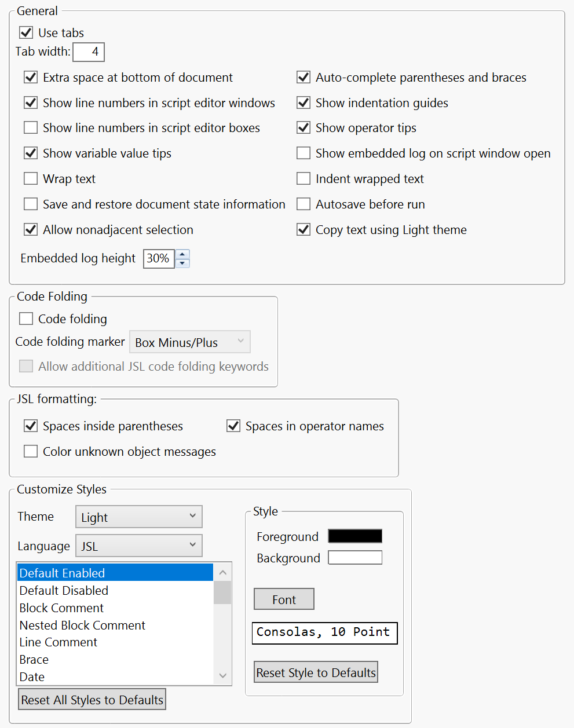Enable Show embedded log on script window open
The width and height of the screenshot is (574, 728).
[303, 153]
